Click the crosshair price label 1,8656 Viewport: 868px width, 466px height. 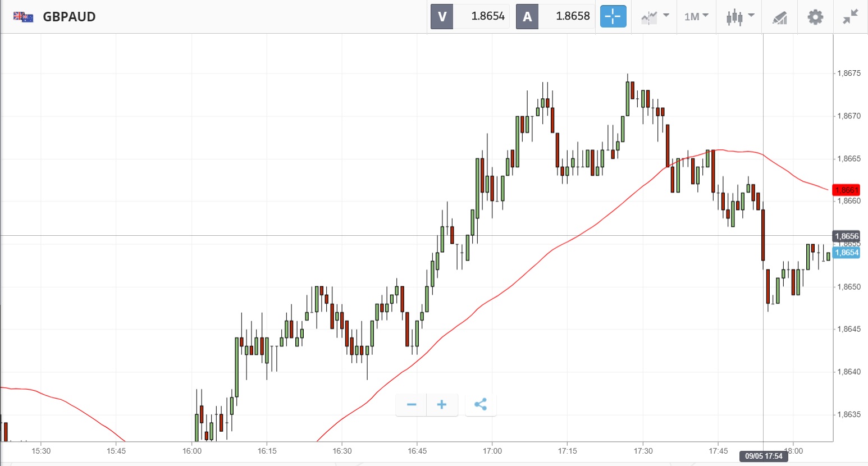846,236
